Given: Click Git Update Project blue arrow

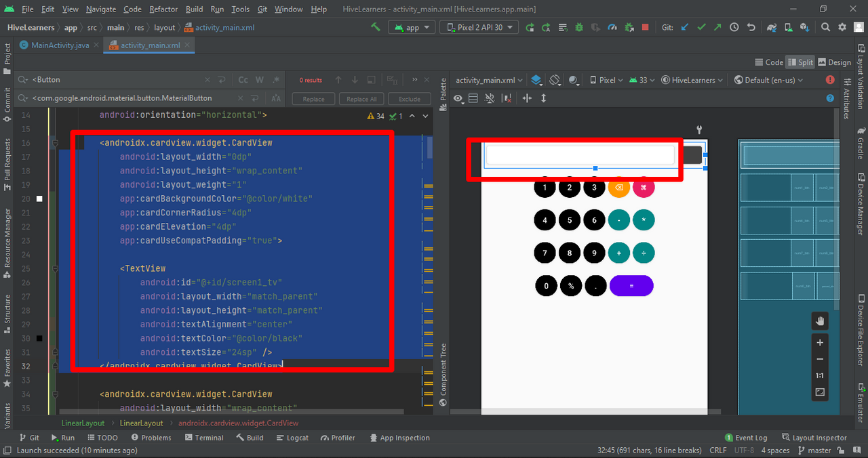Looking at the screenshot, I should (x=685, y=27).
